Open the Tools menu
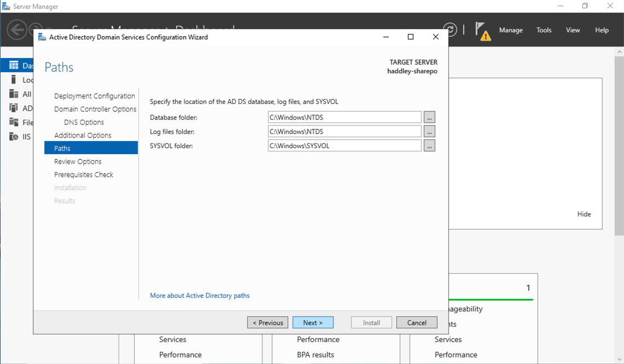 (x=544, y=30)
